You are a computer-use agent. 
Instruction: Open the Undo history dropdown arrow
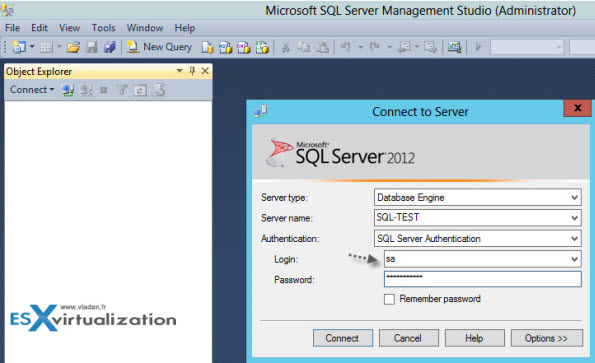pyautogui.click(x=360, y=47)
